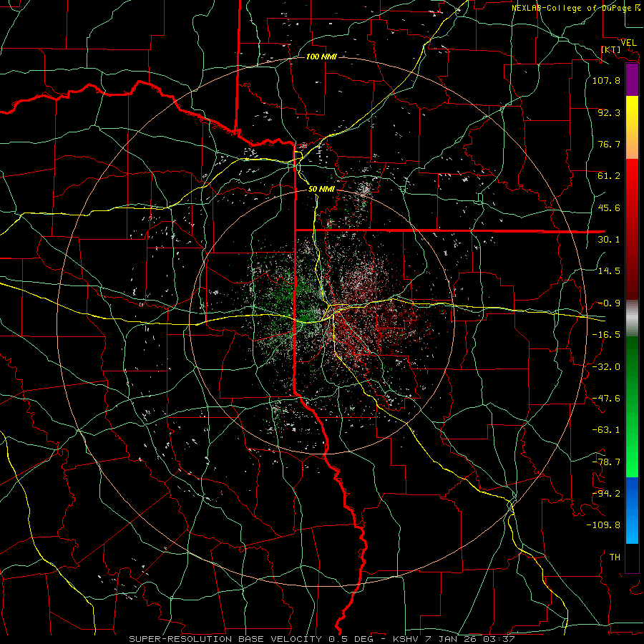
Task: Pick the purple segment of the color bar
Action: coord(632,80)
